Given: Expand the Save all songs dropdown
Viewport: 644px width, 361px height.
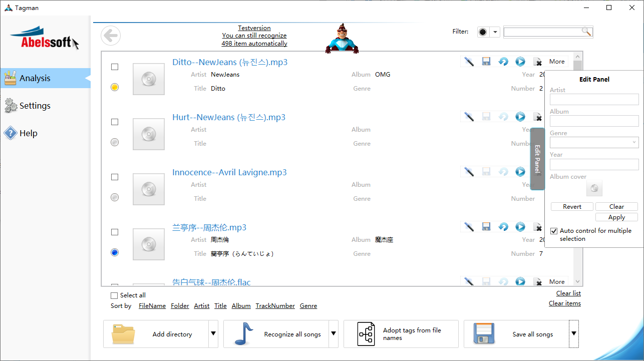Looking at the screenshot, I should [573, 334].
